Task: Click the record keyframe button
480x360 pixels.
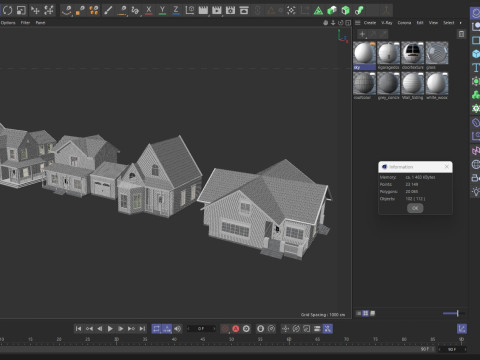Action: point(225,329)
